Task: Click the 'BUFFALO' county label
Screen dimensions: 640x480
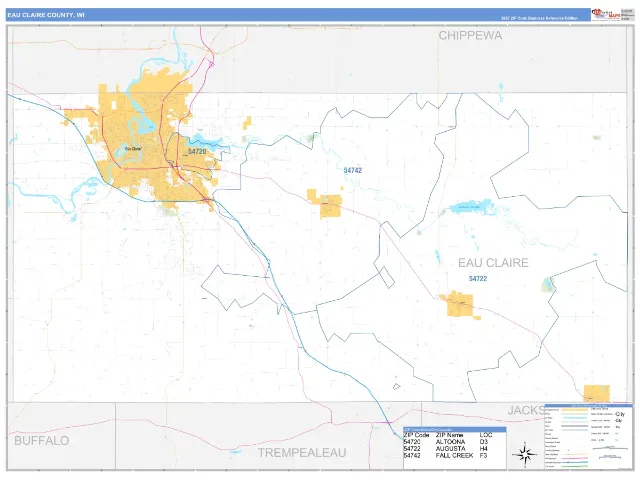Action: pyautogui.click(x=42, y=440)
